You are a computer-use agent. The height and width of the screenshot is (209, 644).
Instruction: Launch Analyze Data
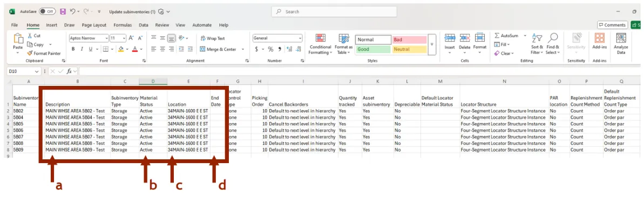pos(621,44)
